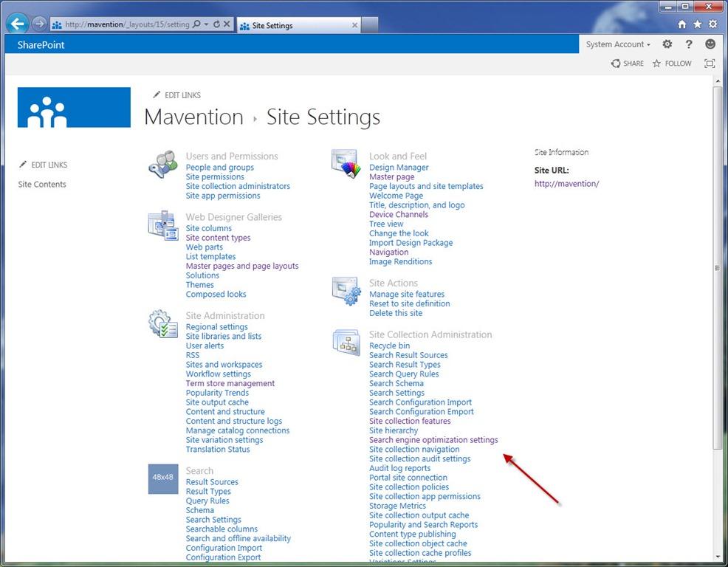Click the stop loading X in address bar
This screenshot has height=567, width=728.
pos(227,24)
